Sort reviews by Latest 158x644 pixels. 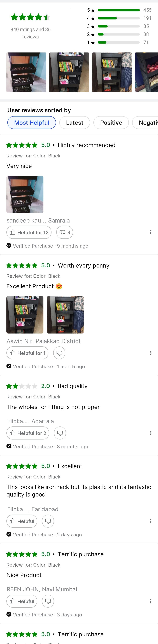[x=75, y=123]
